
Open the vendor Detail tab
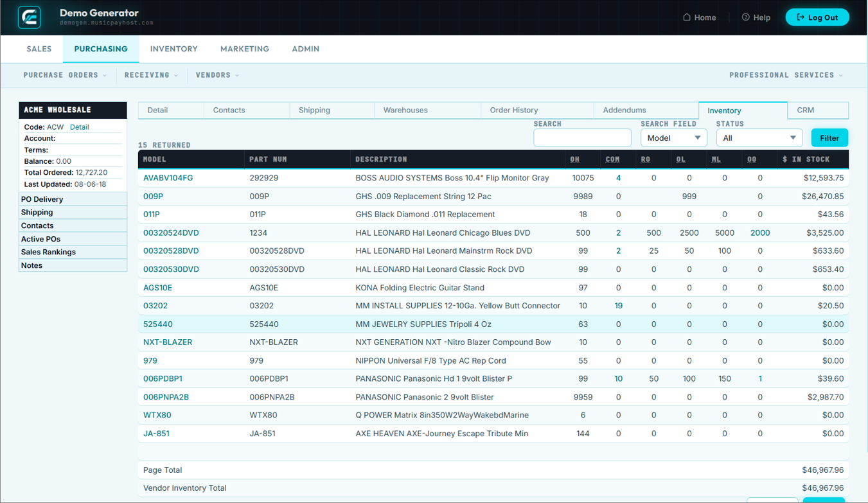click(171, 110)
